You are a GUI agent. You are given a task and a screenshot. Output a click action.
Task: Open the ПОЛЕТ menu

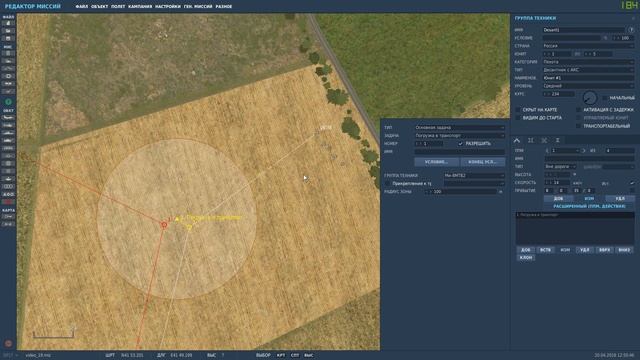(118, 7)
